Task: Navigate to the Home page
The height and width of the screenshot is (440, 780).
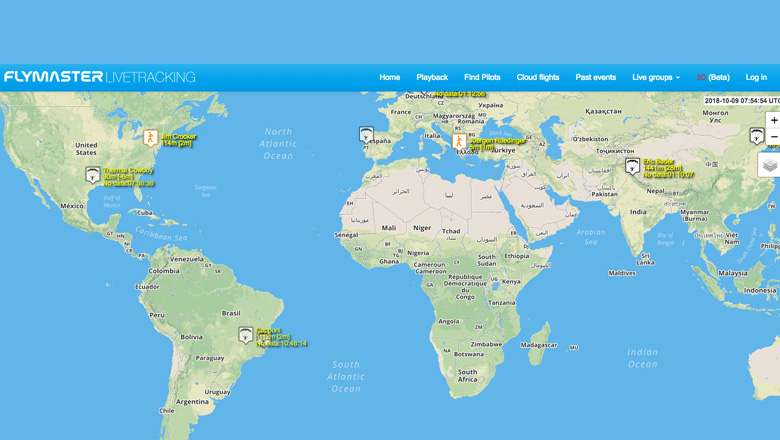Action: 389,77
